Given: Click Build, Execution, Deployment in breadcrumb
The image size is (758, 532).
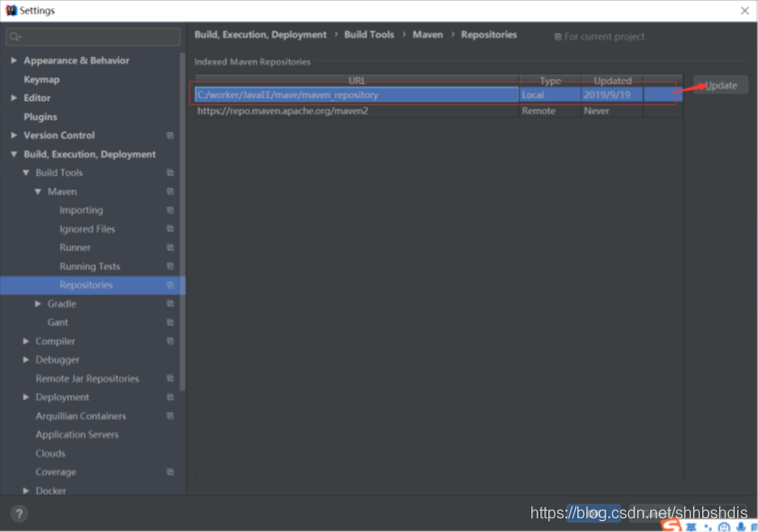Looking at the screenshot, I should (260, 35).
